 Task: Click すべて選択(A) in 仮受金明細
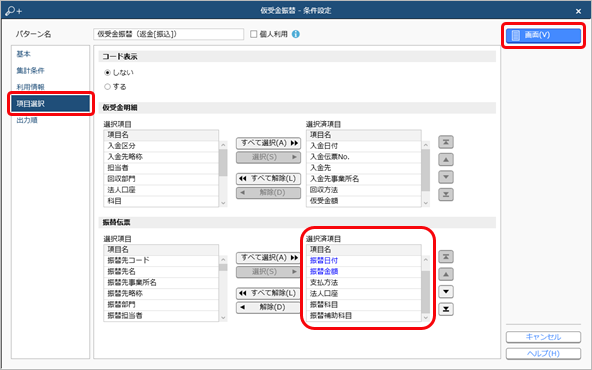[268, 143]
